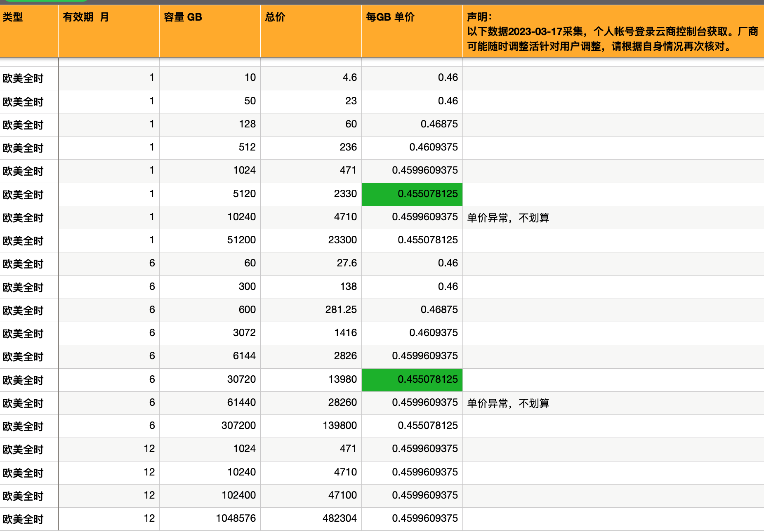The image size is (764, 532).
Task: Select the 单价异常 note in the 10240 1-month row
Action: 613,217
